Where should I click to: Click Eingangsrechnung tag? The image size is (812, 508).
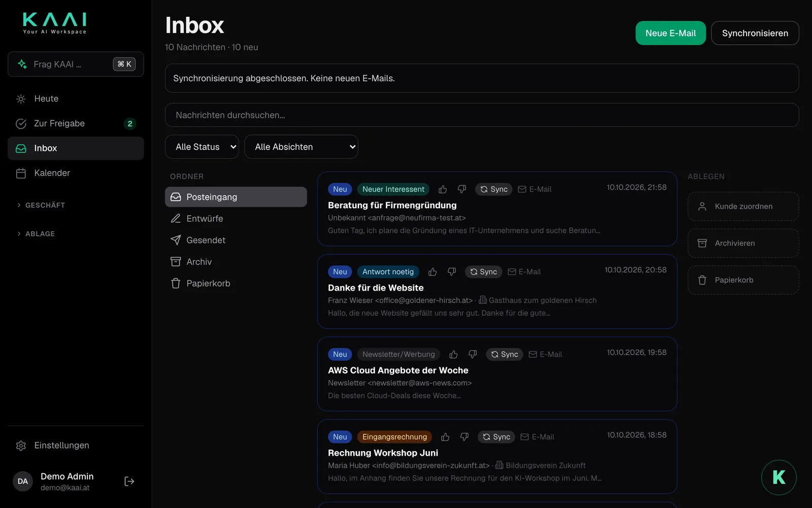click(x=394, y=437)
